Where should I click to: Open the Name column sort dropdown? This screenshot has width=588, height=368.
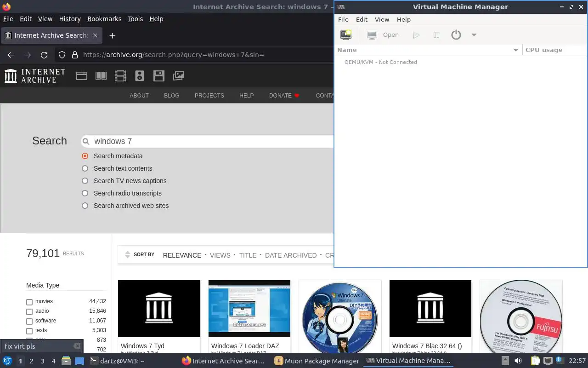(x=515, y=50)
